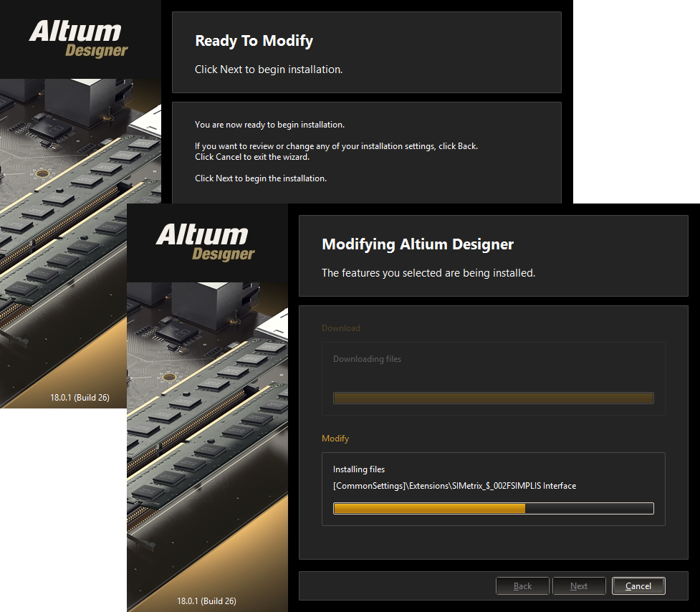
Task: Click the version label in background window
Action: (x=80, y=397)
